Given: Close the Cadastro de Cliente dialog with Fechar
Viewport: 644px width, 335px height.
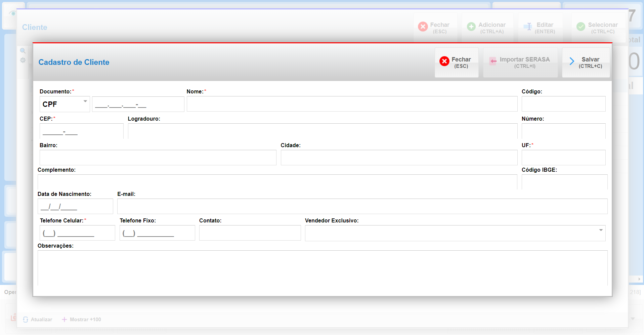Looking at the screenshot, I should pos(457,62).
